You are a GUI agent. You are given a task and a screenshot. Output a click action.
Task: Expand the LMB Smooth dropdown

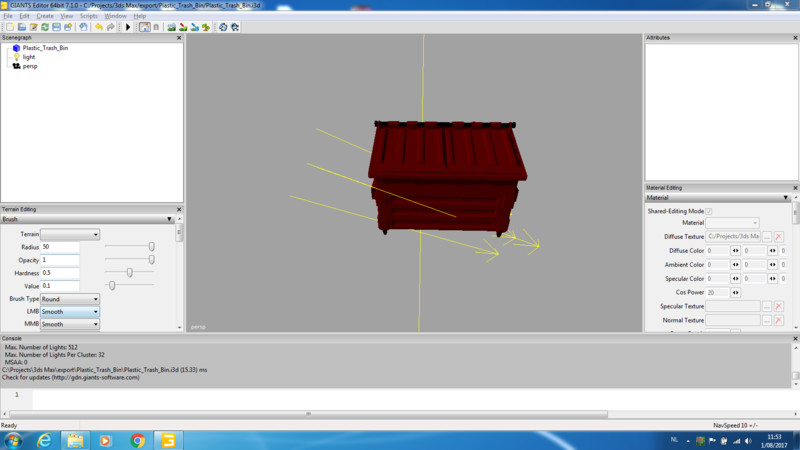(70, 312)
